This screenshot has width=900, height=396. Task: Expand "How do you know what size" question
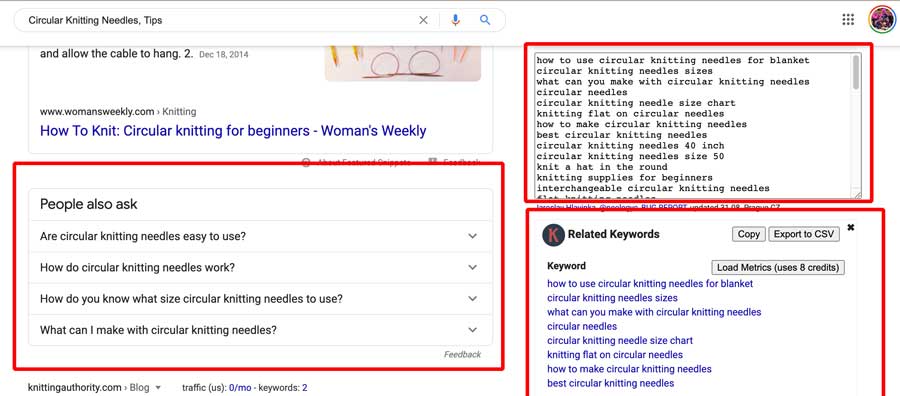(x=261, y=298)
